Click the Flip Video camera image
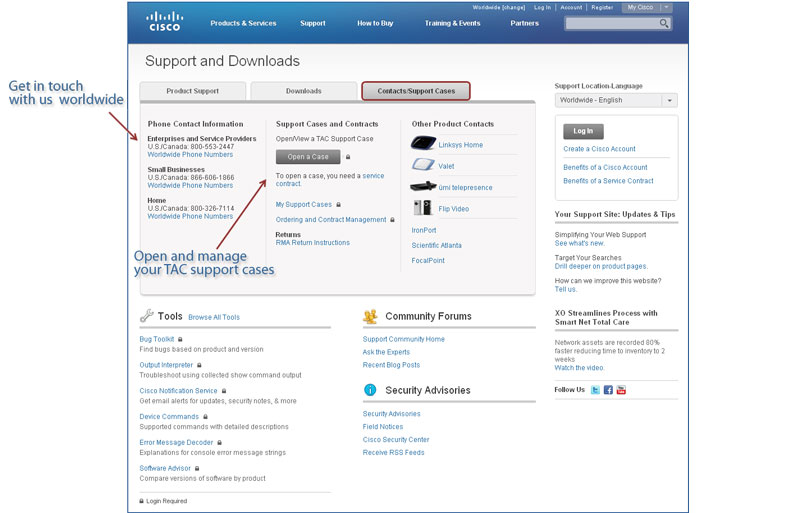800x513 pixels. point(422,207)
